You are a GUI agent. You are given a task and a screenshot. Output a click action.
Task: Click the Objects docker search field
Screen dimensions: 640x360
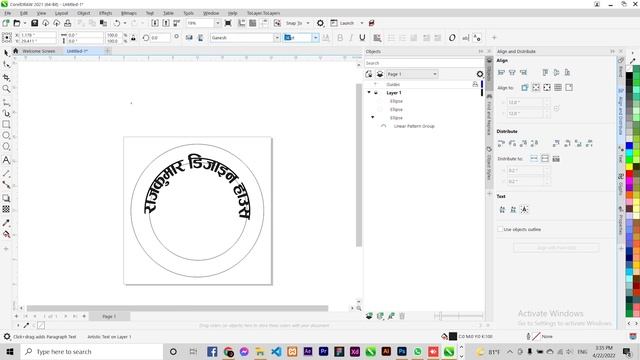click(x=424, y=63)
